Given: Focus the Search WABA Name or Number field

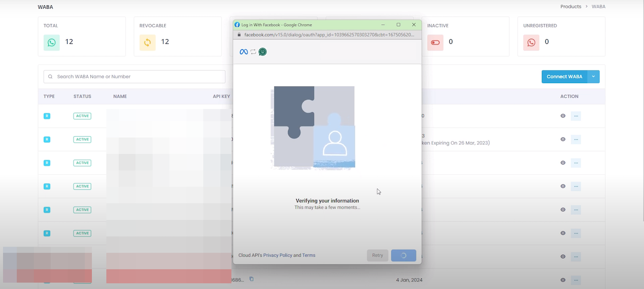Looking at the screenshot, I should tap(134, 77).
